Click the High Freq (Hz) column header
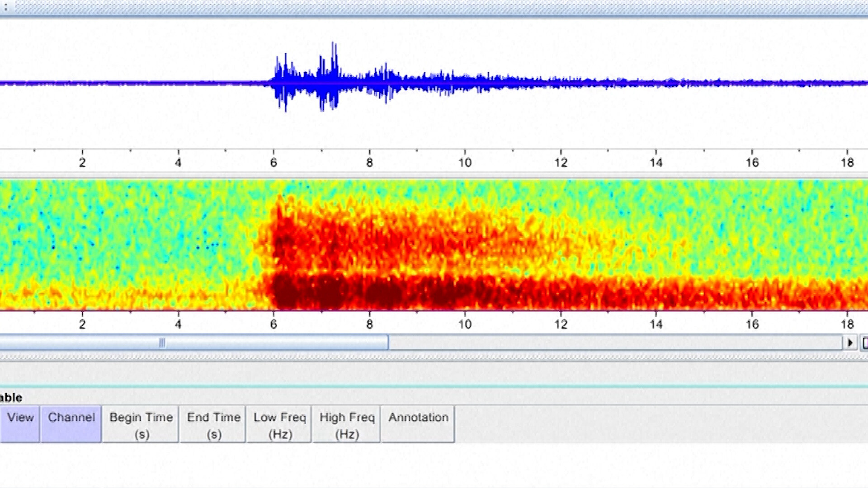Screen dimensions: 868x488 [347, 424]
